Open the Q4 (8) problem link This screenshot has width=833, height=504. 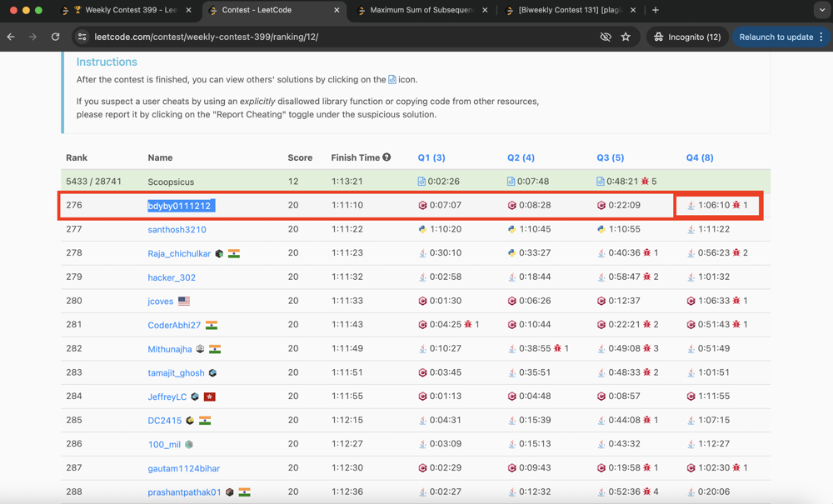699,157
